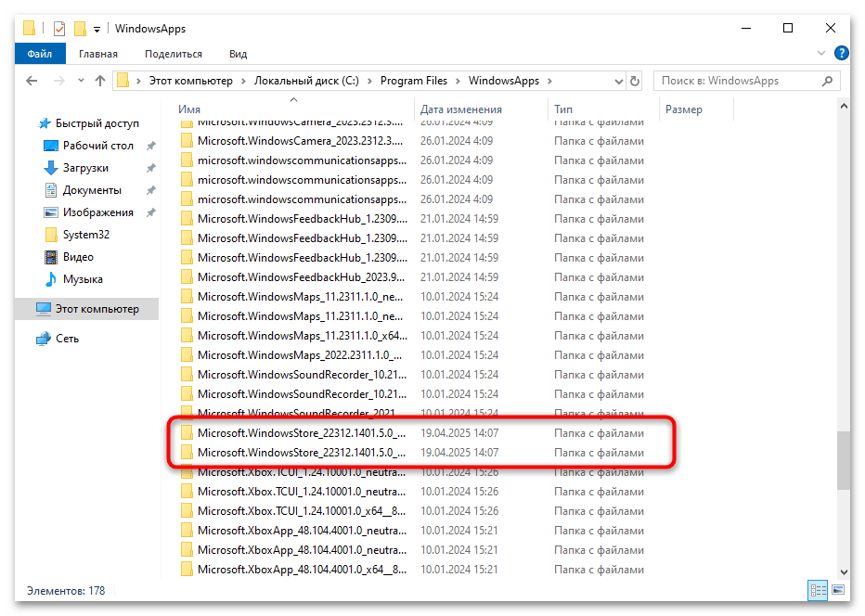Select Microsoft.WindowsMaps_2022.2311.1.0 folder
This screenshot has height=616, width=865.
click(x=414, y=355)
